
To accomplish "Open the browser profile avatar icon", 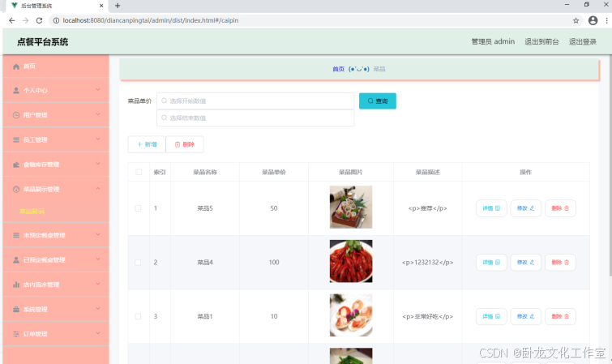I will click(x=593, y=20).
